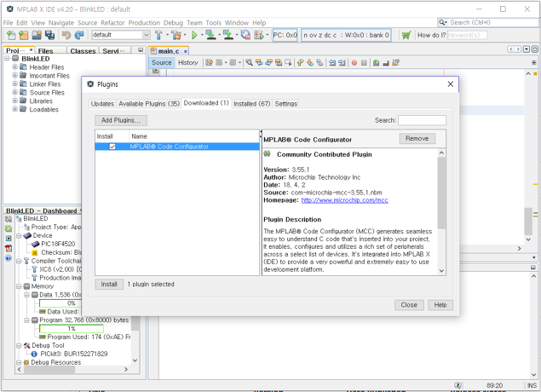Click the Make and Program Device icon
The width and height of the screenshot is (541, 392).
click(210, 35)
